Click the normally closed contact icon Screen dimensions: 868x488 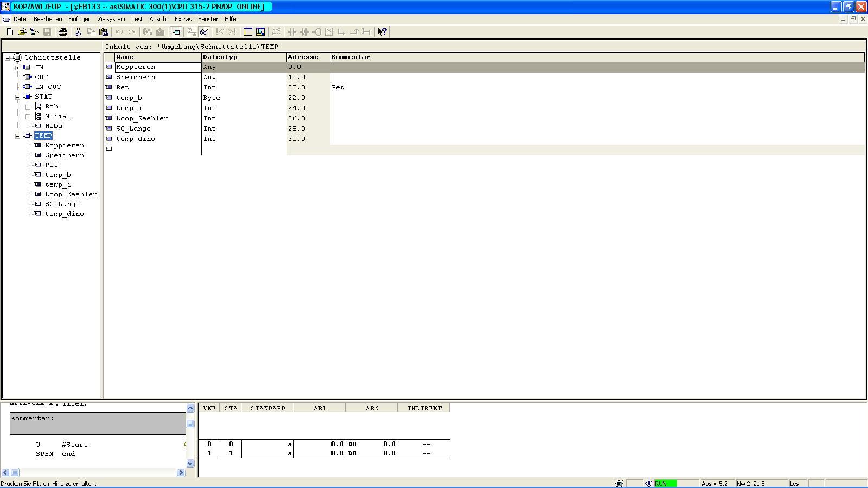(x=304, y=32)
